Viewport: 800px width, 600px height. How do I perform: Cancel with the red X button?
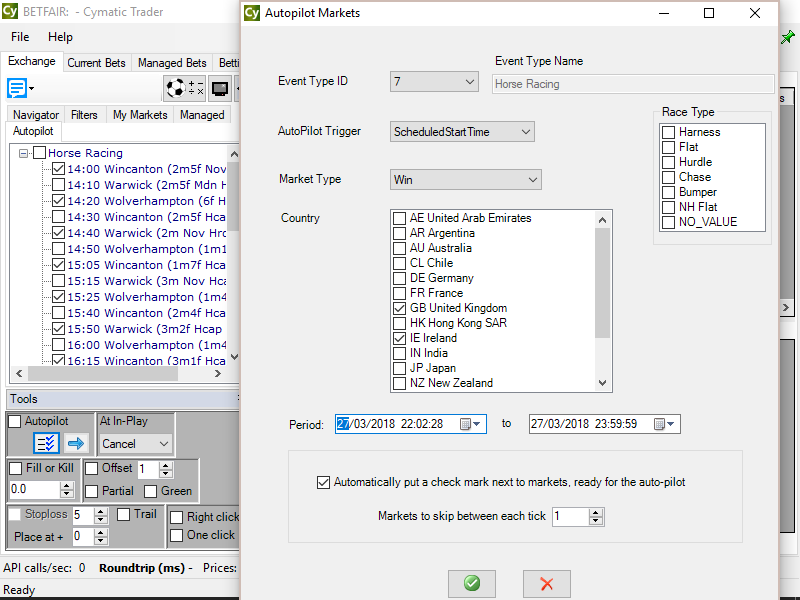tap(546, 583)
